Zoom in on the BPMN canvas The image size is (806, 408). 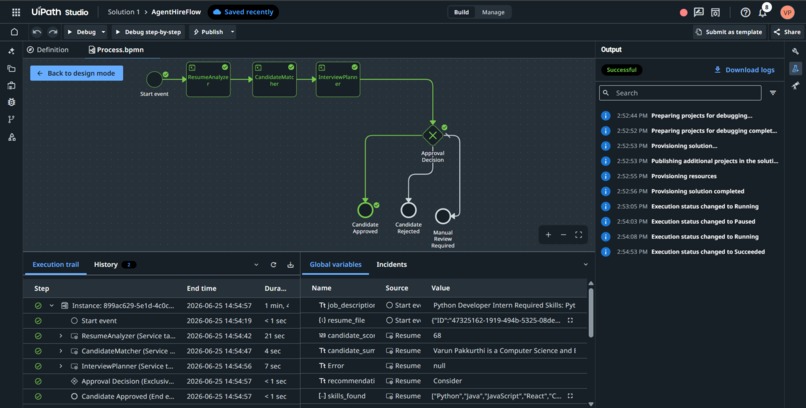tap(548, 235)
